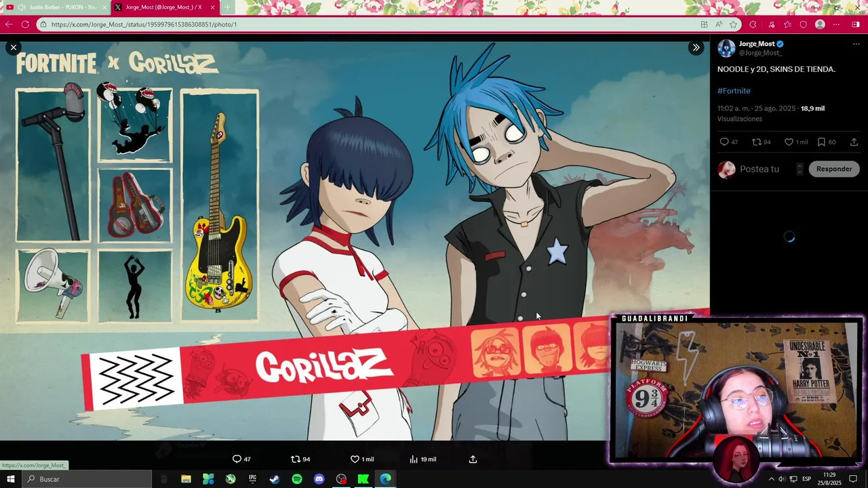Open the 11:29 clock and date
868x488 pixels.
831,479
